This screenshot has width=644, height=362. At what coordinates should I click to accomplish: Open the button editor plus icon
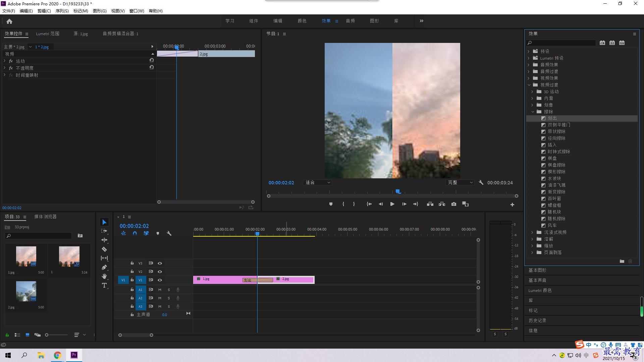pyautogui.click(x=512, y=204)
